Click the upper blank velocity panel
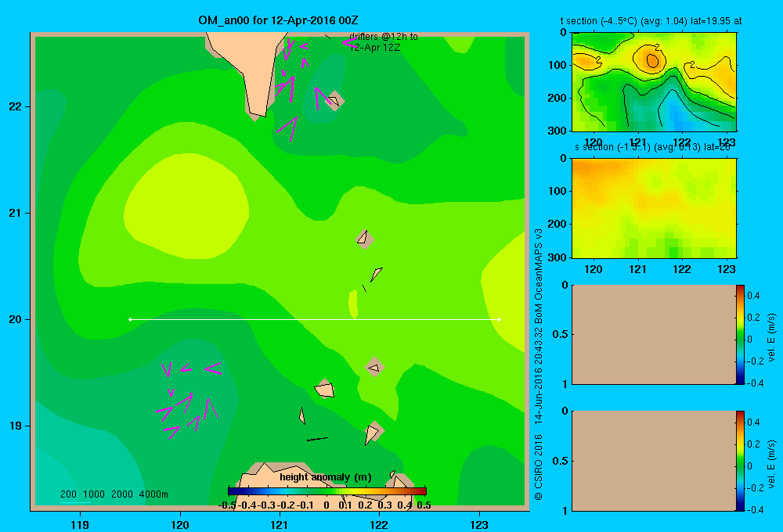 click(654, 334)
